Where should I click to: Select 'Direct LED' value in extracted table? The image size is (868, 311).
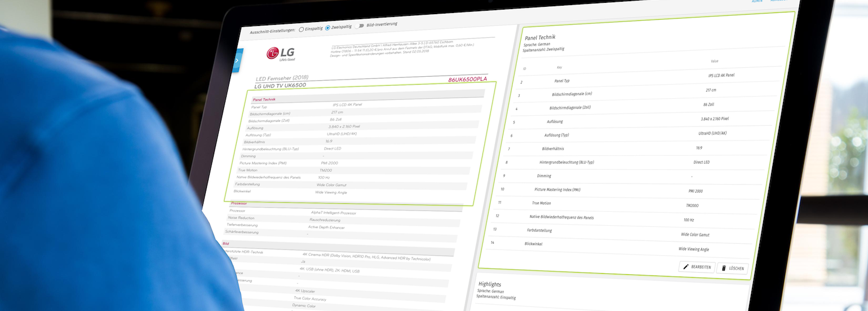(701, 163)
